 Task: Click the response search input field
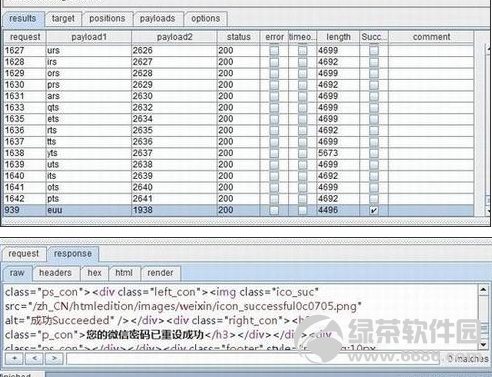pyautogui.click(x=253, y=359)
